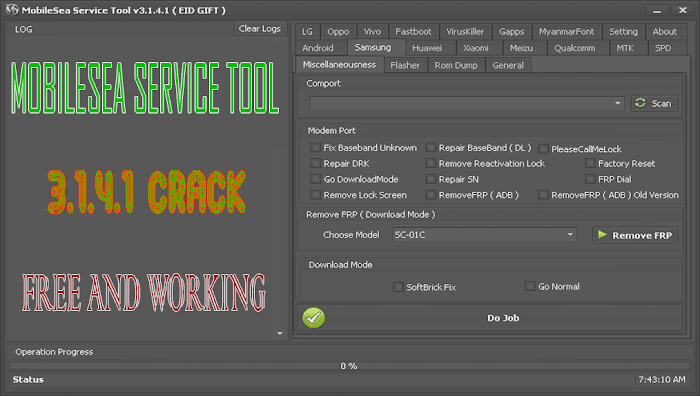Check the SoftBrick Fix option

click(x=398, y=287)
